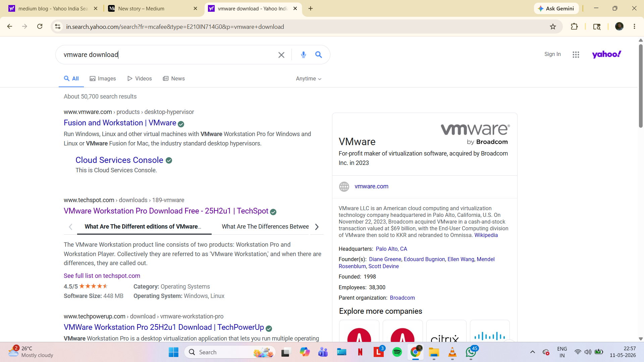Show previous TechSpot snippet tab with left chevron
Screen dimensions: 644x362
click(x=70, y=227)
